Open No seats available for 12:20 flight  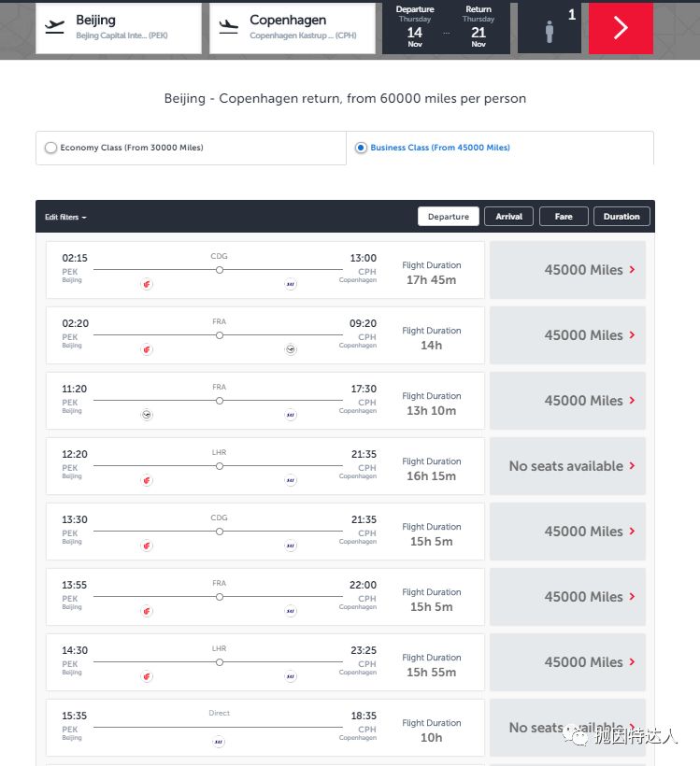click(x=567, y=466)
